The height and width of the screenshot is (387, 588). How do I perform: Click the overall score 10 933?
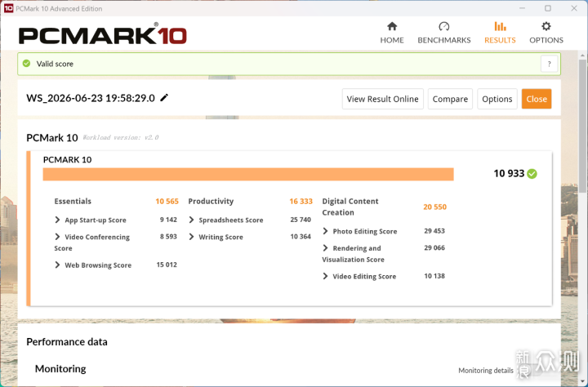(509, 173)
